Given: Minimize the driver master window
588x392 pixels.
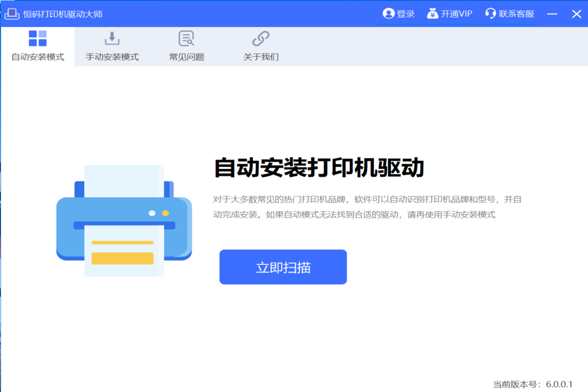Looking at the screenshot, I should (552, 14).
